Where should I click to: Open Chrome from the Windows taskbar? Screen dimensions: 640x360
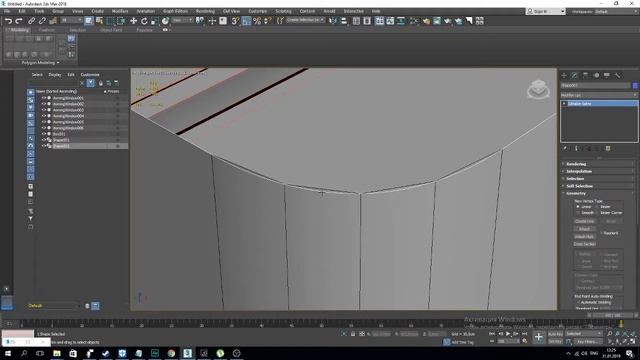point(171,353)
